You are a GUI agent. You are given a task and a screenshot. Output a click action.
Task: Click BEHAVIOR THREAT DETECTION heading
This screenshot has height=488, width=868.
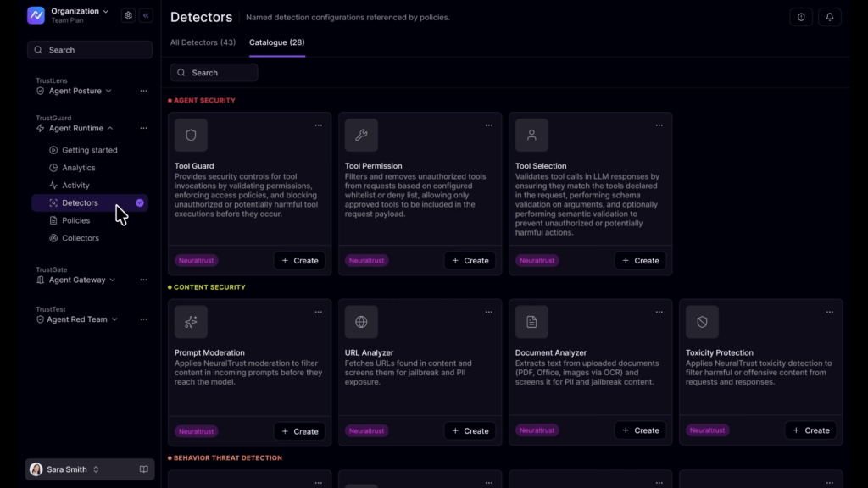point(227,458)
